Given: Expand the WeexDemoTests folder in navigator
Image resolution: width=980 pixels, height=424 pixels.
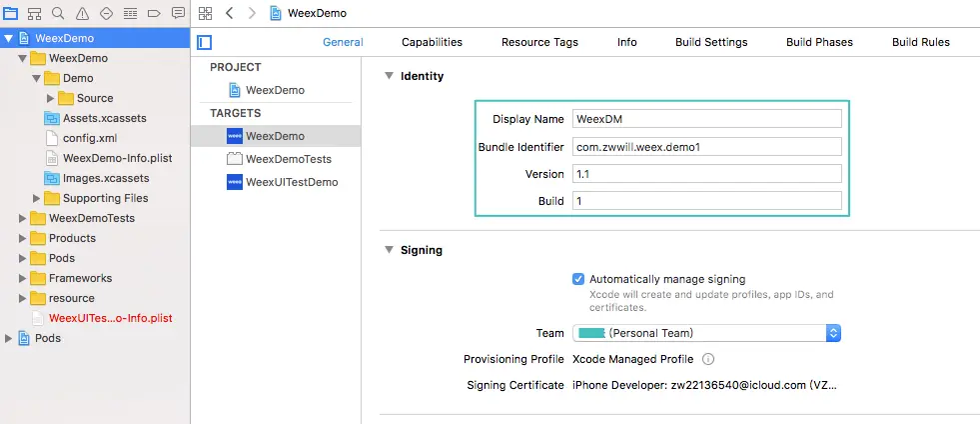Looking at the screenshot, I should 23,218.
